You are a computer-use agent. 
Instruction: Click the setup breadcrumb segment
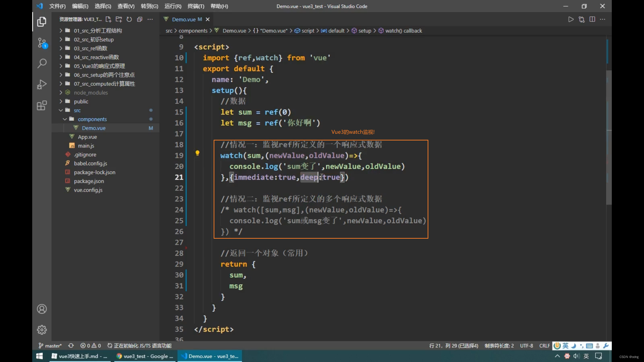(x=362, y=31)
